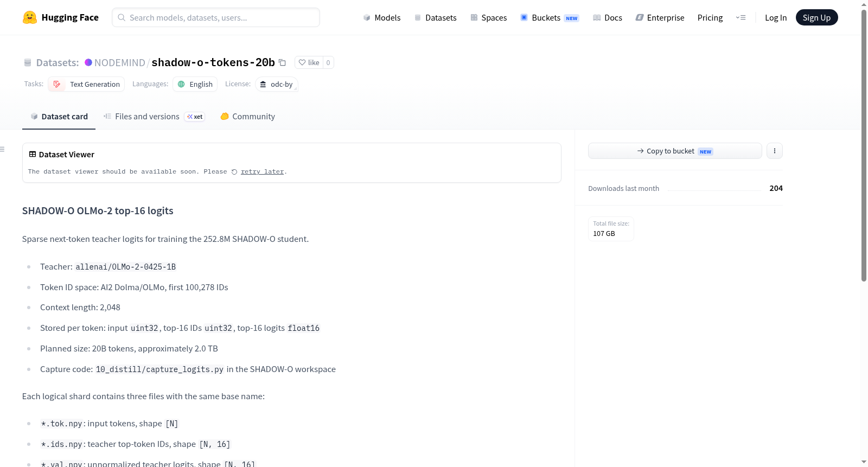868x467 pixels.
Task: Click the odc-by license icon
Action: (x=263, y=84)
